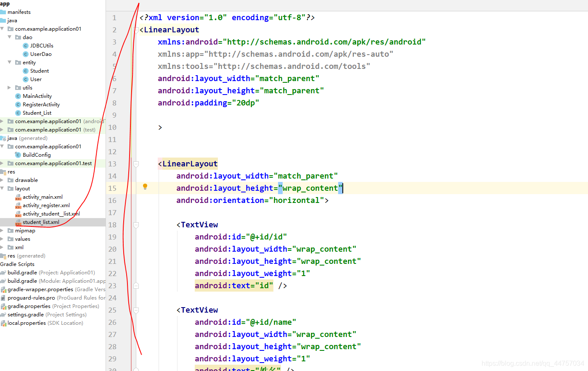Click the xmlns:tools namespace line
The image size is (588, 371).
point(264,66)
